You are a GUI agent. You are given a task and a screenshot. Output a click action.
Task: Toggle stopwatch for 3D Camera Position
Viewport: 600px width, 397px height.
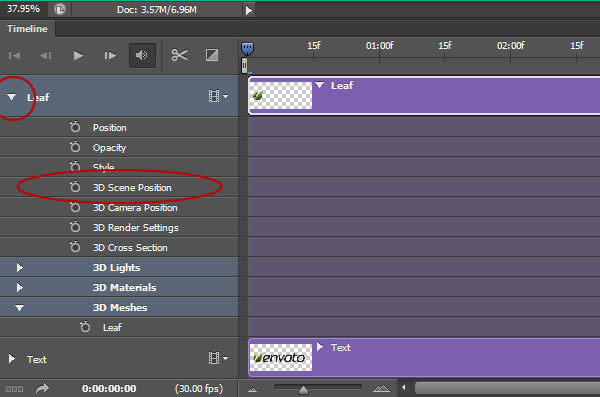[75, 207]
